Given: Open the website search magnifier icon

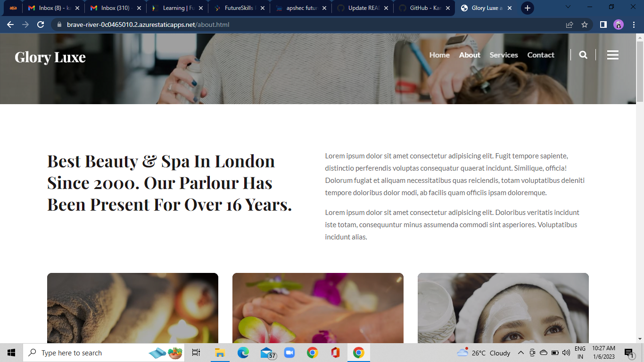Looking at the screenshot, I should tap(583, 55).
